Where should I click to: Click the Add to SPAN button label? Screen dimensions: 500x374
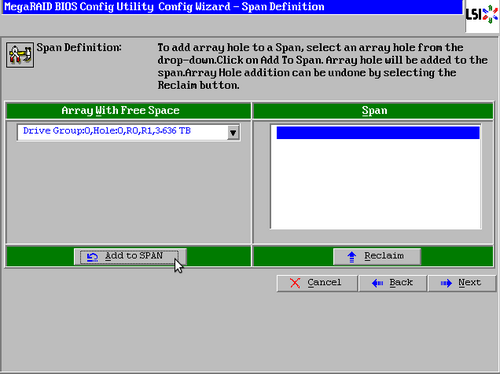pyautogui.click(x=134, y=256)
